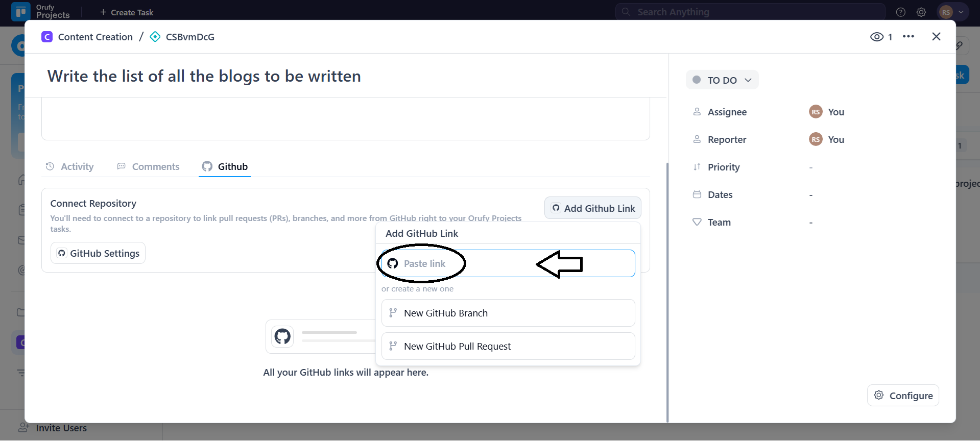The width and height of the screenshot is (980, 441).
Task: Click the branch icon beside New GitHub Branch
Action: pyautogui.click(x=393, y=313)
